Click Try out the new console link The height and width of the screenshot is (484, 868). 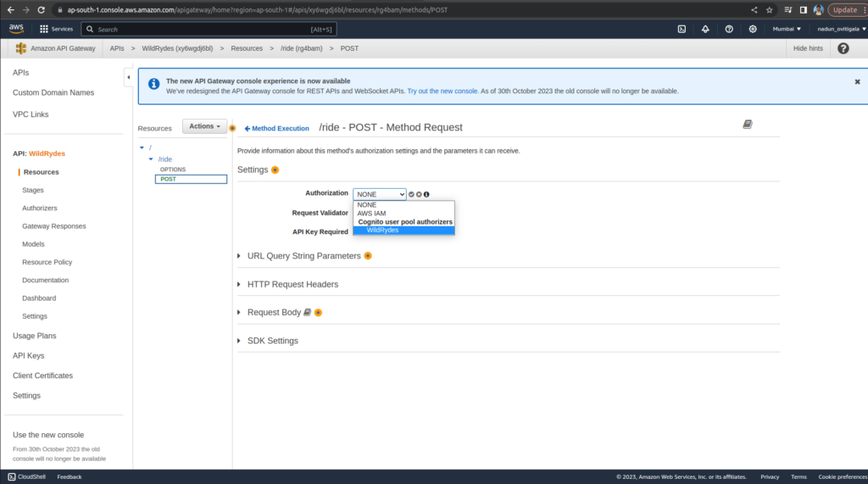(x=442, y=92)
